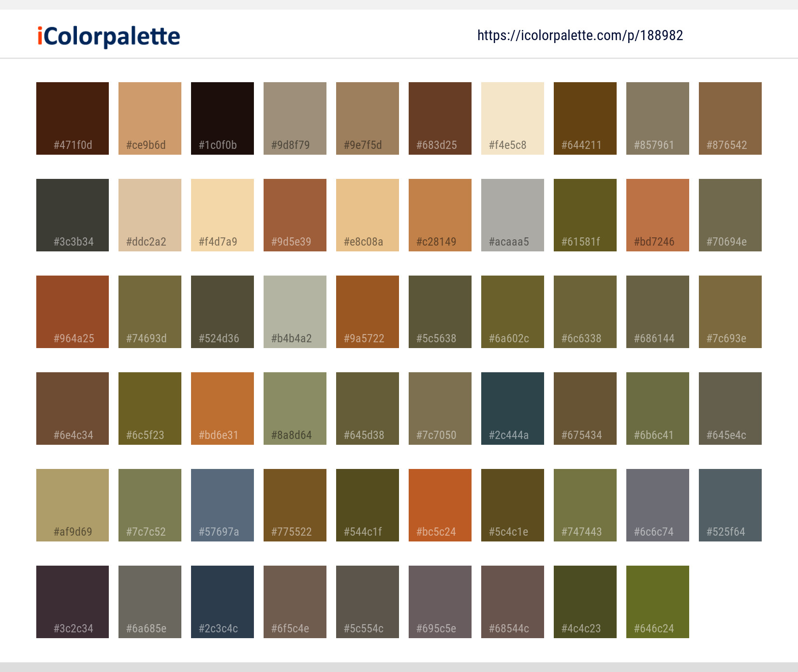Image resolution: width=798 pixels, height=672 pixels.
Task: Select the burnt orange #bc5c24 swatch
Action: (440, 505)
